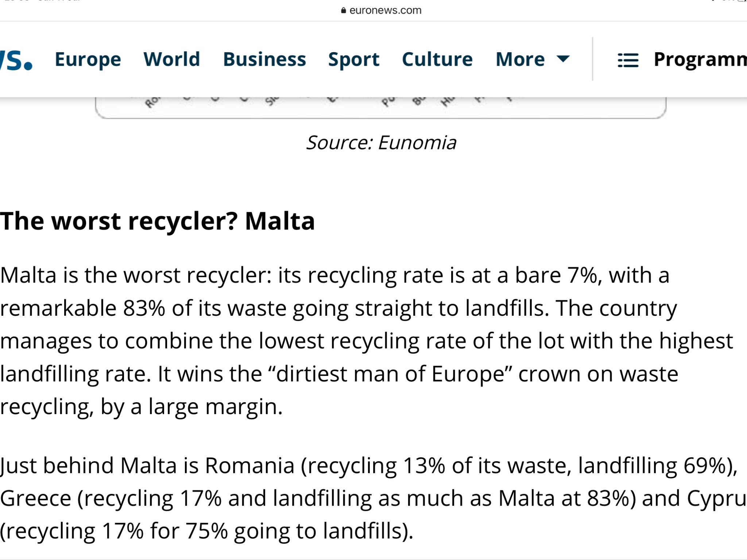
Task: Go to the World section
Action: point(172,59)
